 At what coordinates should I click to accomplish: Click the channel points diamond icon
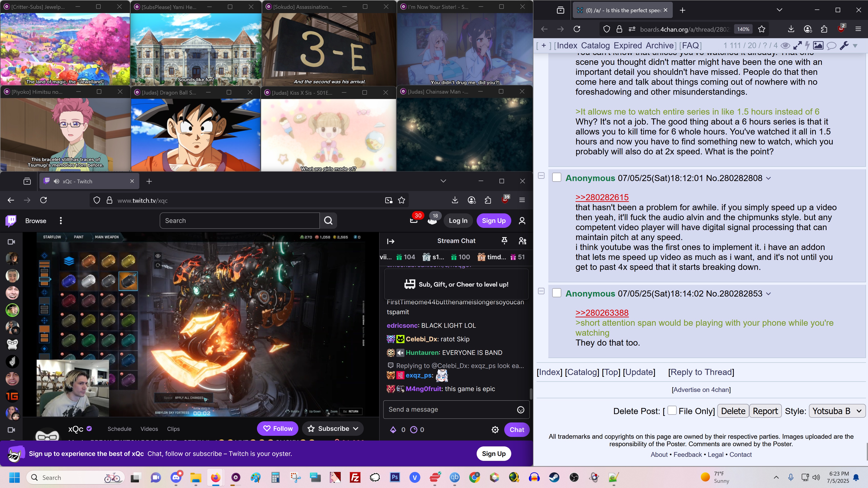point(393,429)
